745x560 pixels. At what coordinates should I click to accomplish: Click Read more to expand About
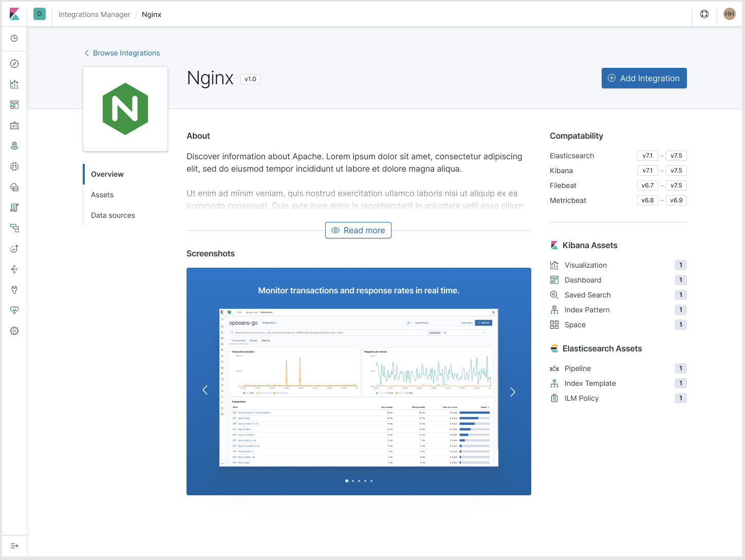(x=358, y=230)
